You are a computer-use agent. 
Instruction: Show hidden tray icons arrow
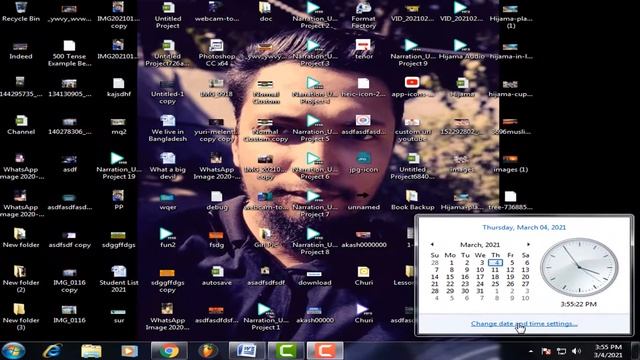[531, 351]
